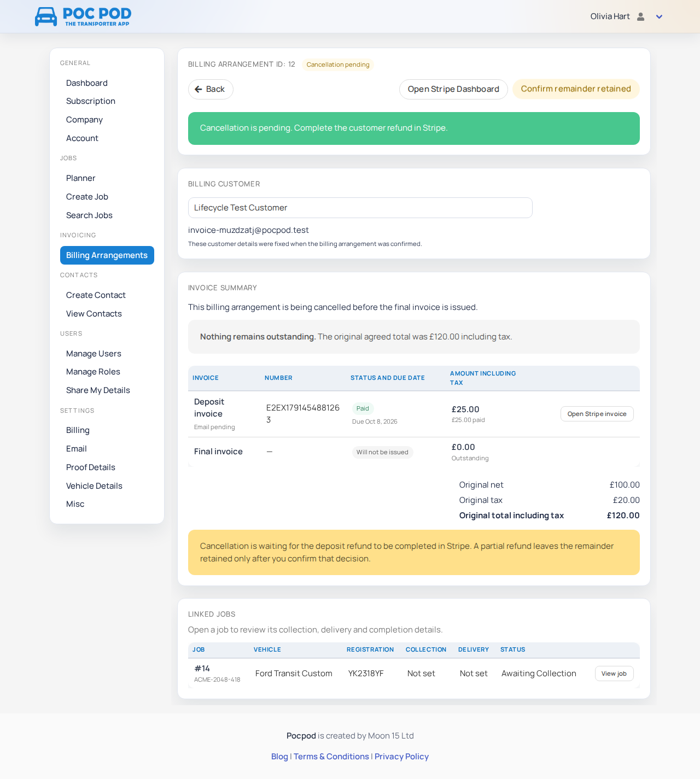The width and height of the screenshot is (700, 779).
Task: Click registration YK2318YF
Action: click(x=366, y=673)
